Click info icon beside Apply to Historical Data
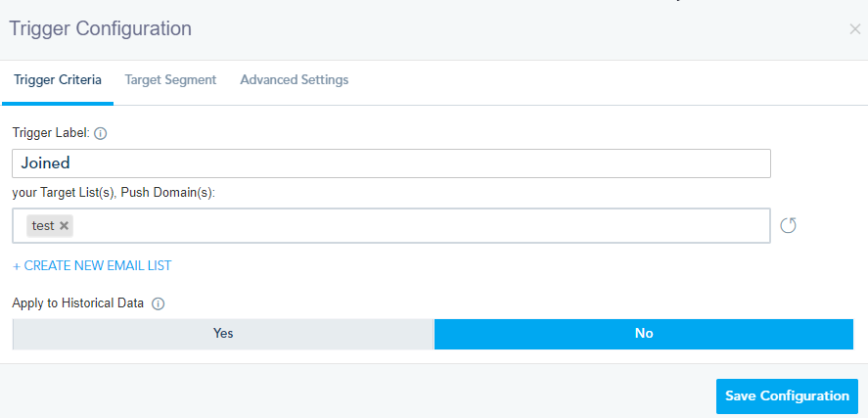 tap(159, 303)
